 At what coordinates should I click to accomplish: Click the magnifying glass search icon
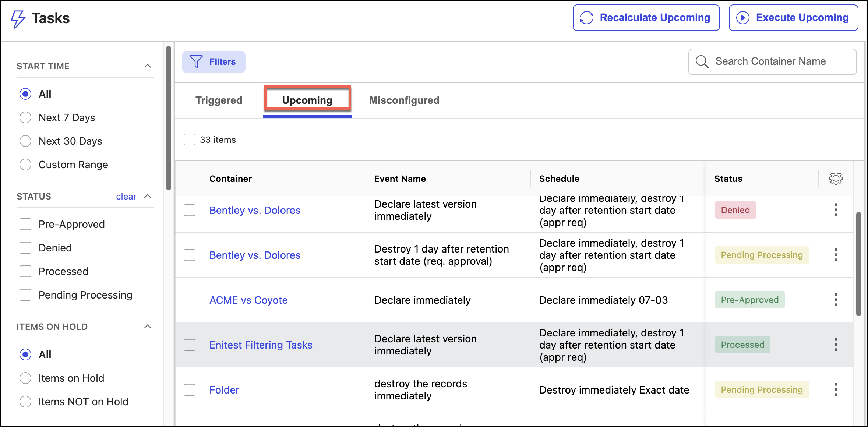click(x=702, y=62)
